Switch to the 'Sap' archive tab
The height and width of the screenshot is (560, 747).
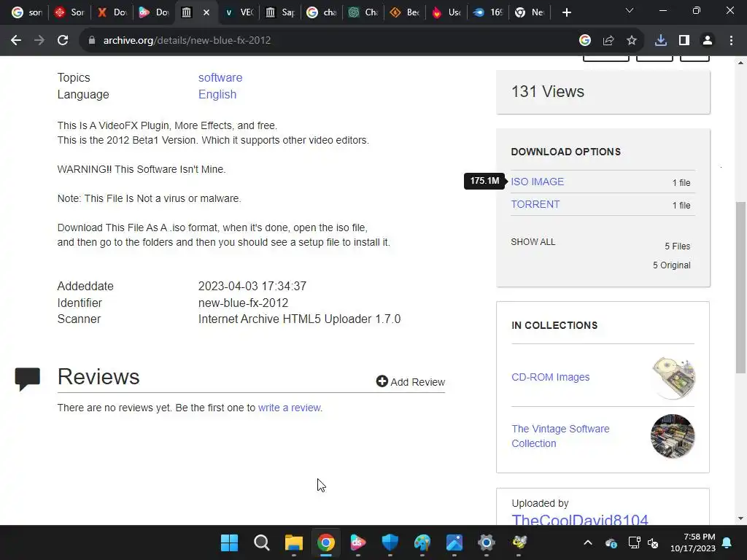(281, 12)
